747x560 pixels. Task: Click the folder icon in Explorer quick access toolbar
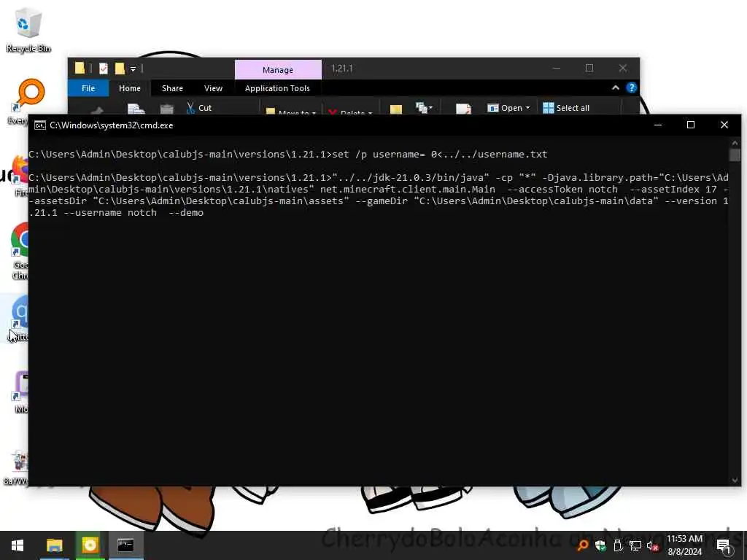tap(80, 69)
